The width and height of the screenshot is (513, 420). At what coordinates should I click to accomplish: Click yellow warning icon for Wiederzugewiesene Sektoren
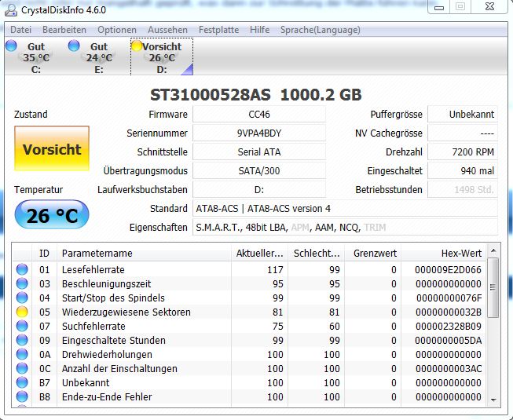coord(22,312)
